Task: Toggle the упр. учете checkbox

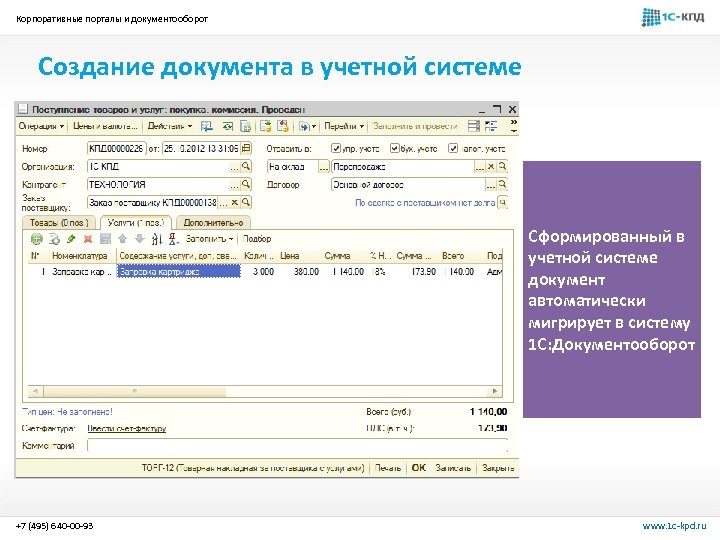Action: tap(336, 148)
